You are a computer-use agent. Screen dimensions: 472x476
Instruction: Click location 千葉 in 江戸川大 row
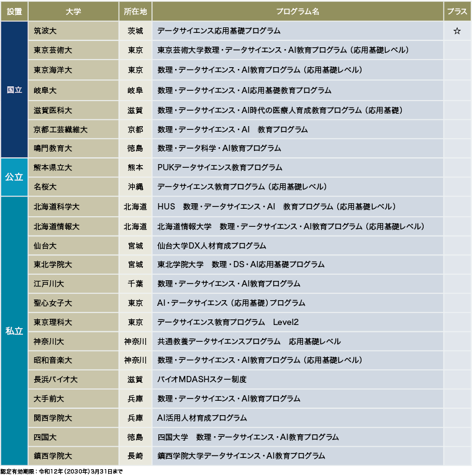(135, 284)
